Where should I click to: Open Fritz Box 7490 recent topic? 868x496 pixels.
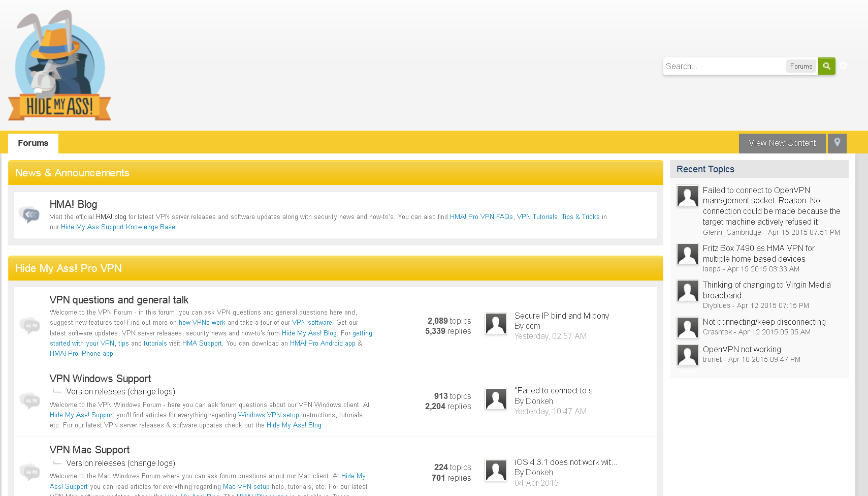[759, 253]
